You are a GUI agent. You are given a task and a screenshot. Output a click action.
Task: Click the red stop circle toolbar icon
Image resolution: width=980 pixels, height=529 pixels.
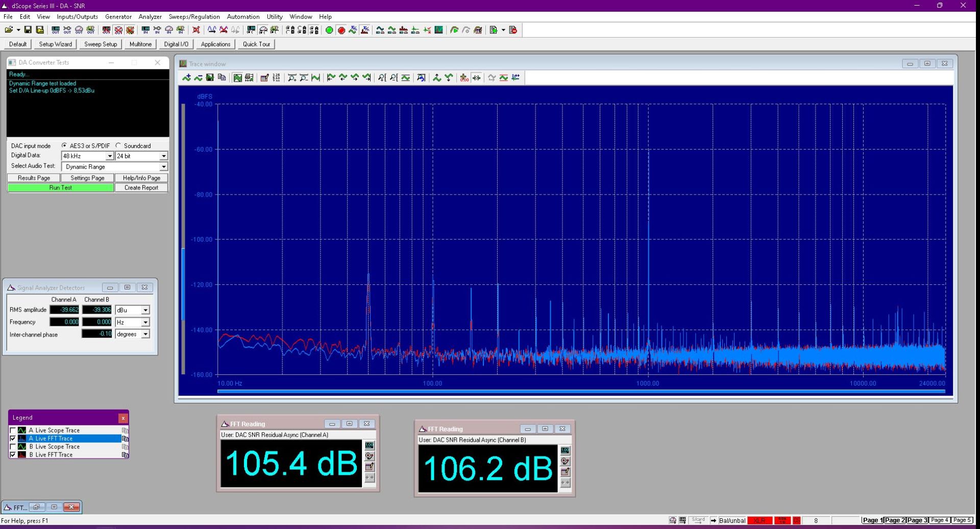(x=341, y=30)
